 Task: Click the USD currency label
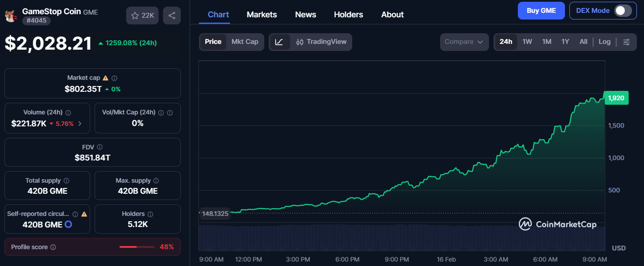tap(619, 248)
